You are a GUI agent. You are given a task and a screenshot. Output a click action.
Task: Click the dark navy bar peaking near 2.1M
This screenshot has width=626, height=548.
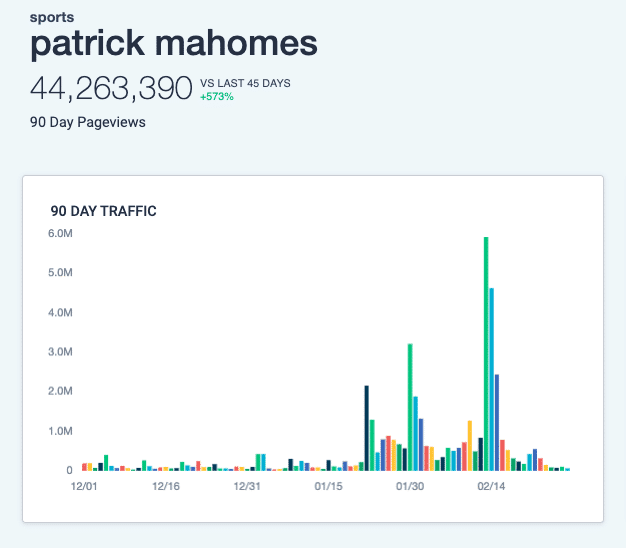click(x=366, y=428)
